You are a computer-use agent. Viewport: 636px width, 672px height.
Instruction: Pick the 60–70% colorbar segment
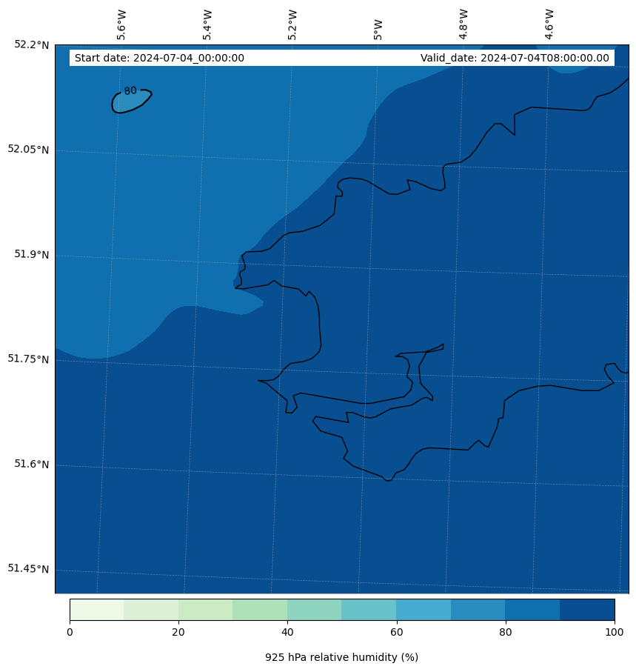pos(423,609)
